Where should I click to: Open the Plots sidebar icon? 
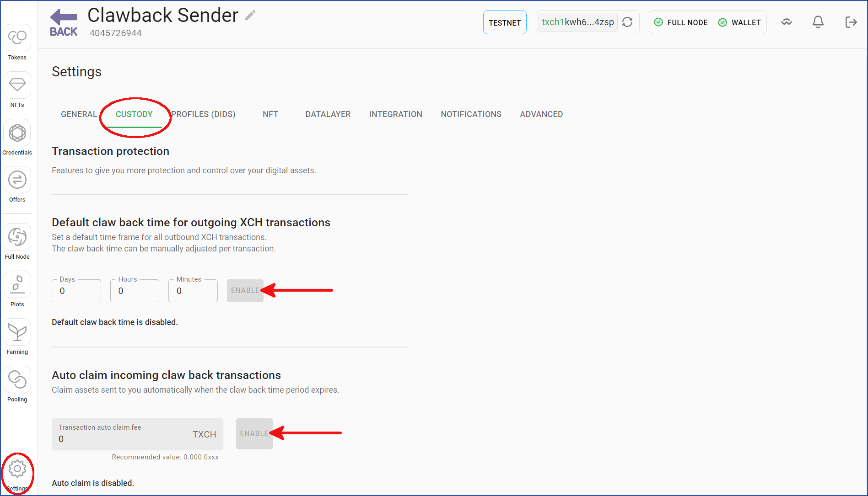pyautogui.click(x=17, y=284)
